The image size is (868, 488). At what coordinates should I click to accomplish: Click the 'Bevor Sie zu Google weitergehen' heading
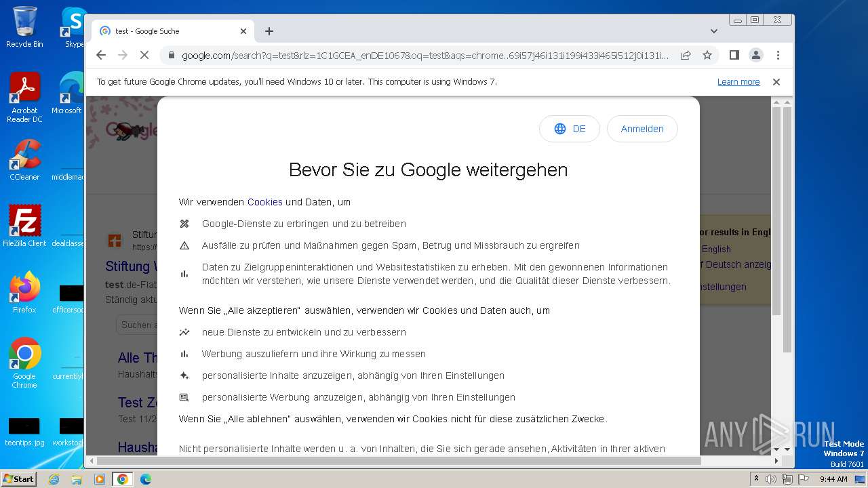pos(428,169)
